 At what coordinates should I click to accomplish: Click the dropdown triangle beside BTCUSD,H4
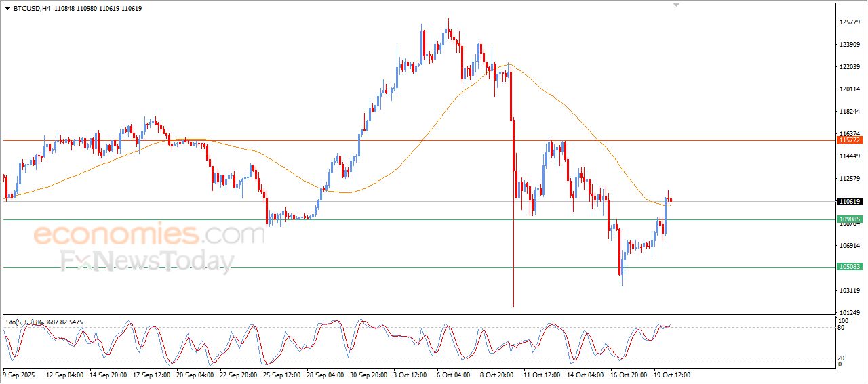click(x=7, y=9)
